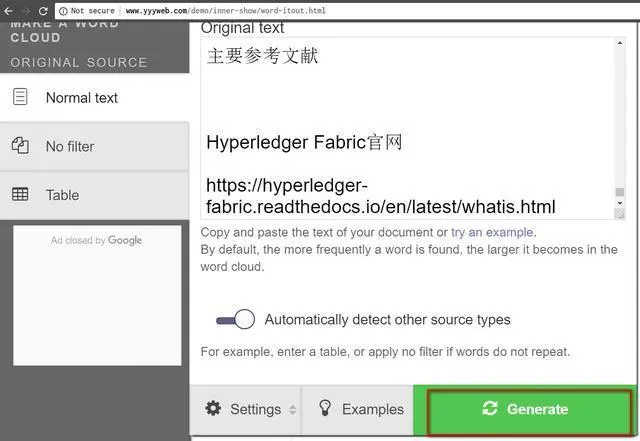
Task: Click the Examples button
Action: 358,410
